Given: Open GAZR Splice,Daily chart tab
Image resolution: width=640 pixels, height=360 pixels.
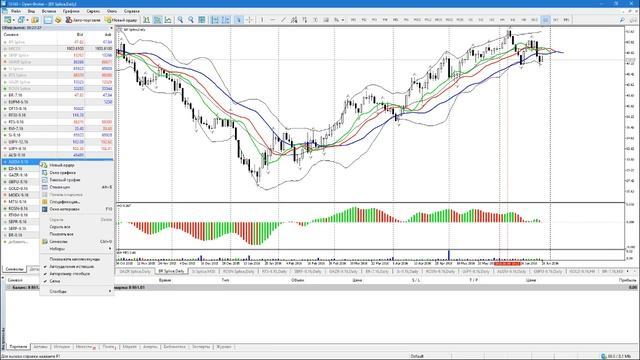Looking at the screenshot, I should point(135,271).
